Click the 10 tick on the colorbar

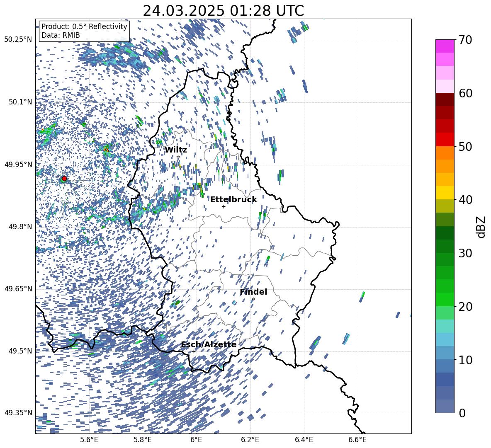click(x=465, y=360)
